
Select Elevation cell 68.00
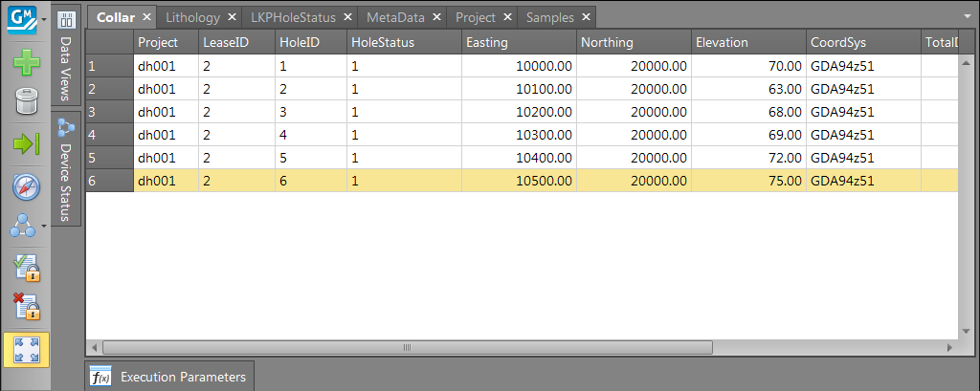[x=748, y=112]
